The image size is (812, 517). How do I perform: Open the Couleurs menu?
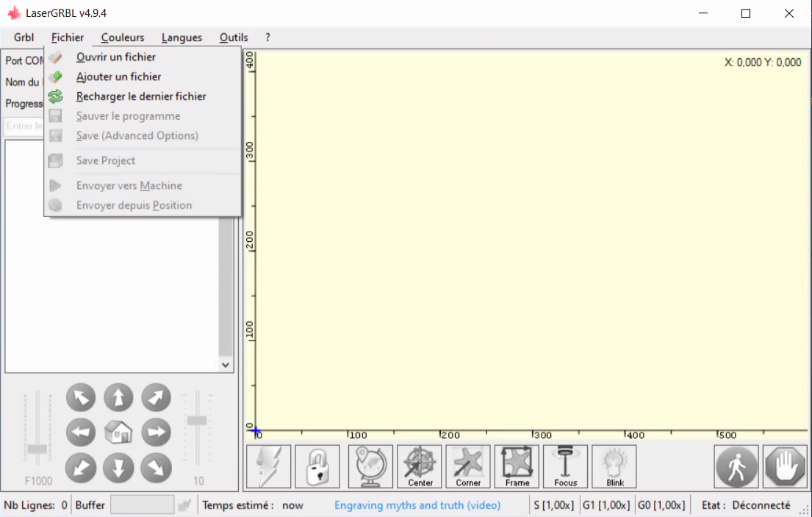coord(123,38)
